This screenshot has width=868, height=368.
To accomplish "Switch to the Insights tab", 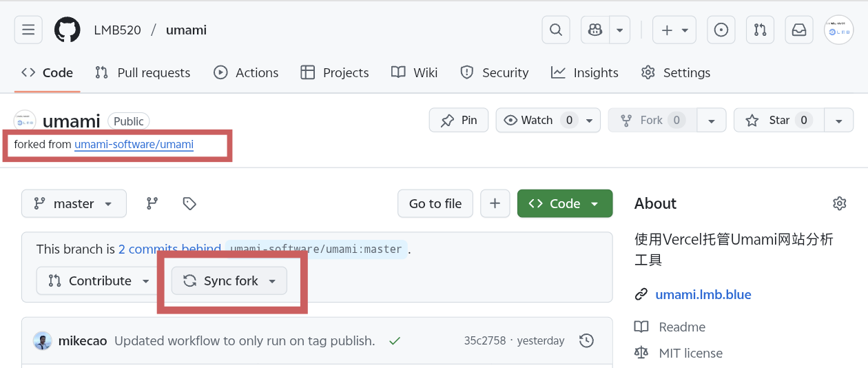I will click(584, 72).
